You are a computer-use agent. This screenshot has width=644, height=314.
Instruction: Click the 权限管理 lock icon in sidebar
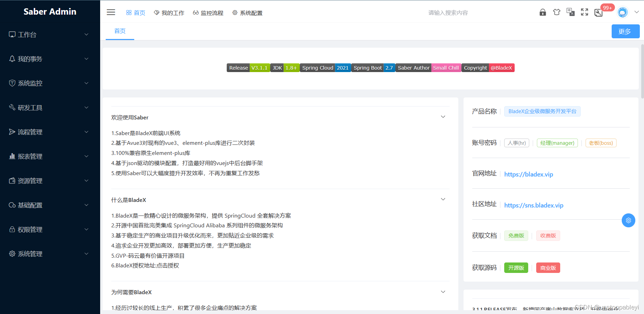[12, 229]
